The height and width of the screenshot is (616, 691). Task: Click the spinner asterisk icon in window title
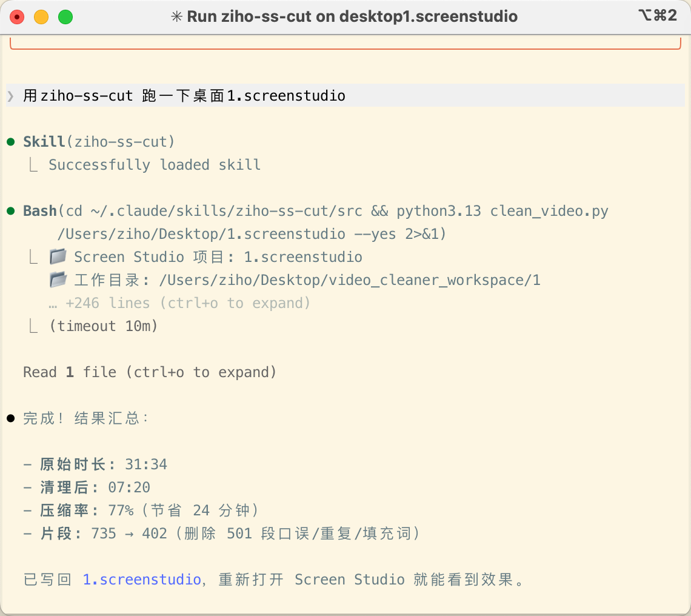[x=177, y=17]
